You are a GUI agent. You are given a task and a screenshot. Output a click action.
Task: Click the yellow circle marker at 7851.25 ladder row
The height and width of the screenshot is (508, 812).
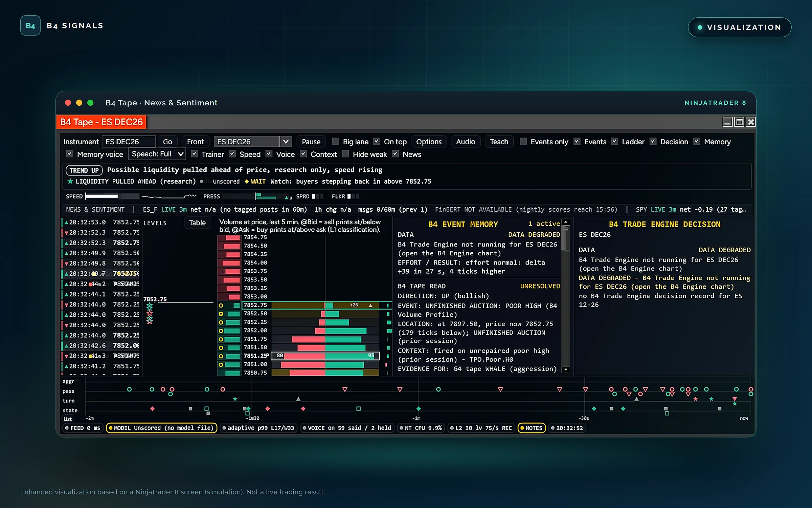coord(221,356)
